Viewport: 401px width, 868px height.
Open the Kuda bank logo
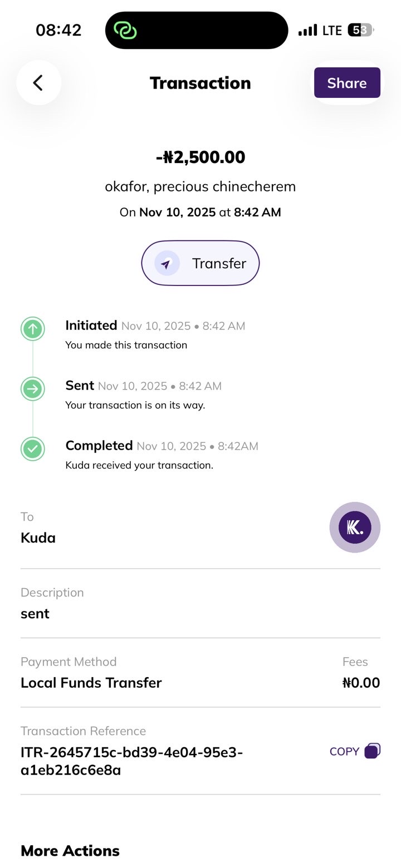click(x=355, y=527)
